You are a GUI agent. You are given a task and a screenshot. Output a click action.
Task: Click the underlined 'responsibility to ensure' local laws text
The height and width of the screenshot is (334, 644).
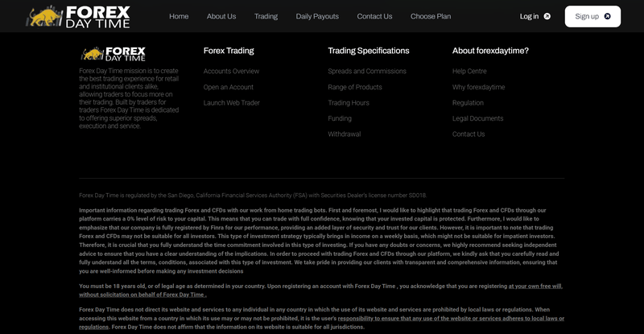pos(451,319)
